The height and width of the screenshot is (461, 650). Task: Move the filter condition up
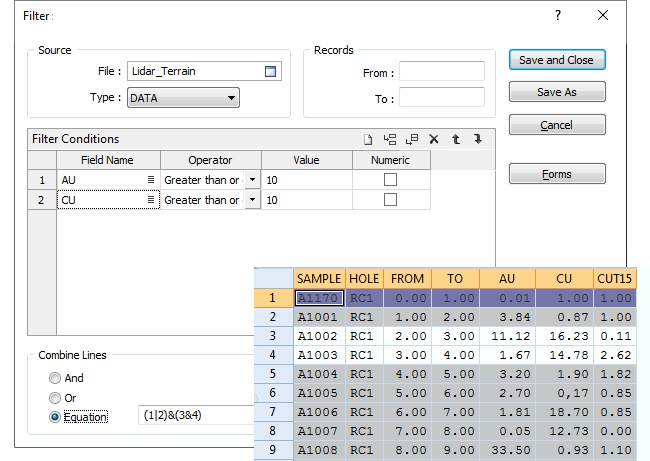[x=456, y=140]
